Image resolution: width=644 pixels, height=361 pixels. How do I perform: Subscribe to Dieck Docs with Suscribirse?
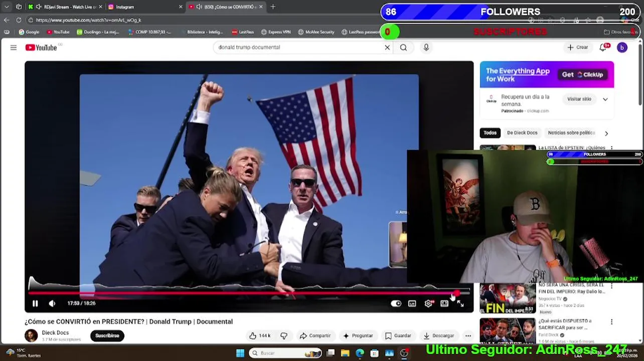pyautogui.click(x=107, y=335)
